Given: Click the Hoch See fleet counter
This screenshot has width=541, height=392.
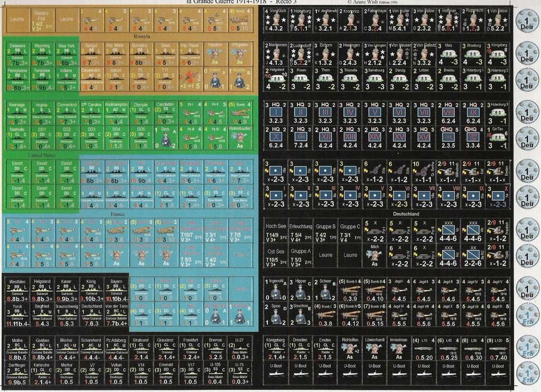Looking at the screenshot, I should 276,230.
